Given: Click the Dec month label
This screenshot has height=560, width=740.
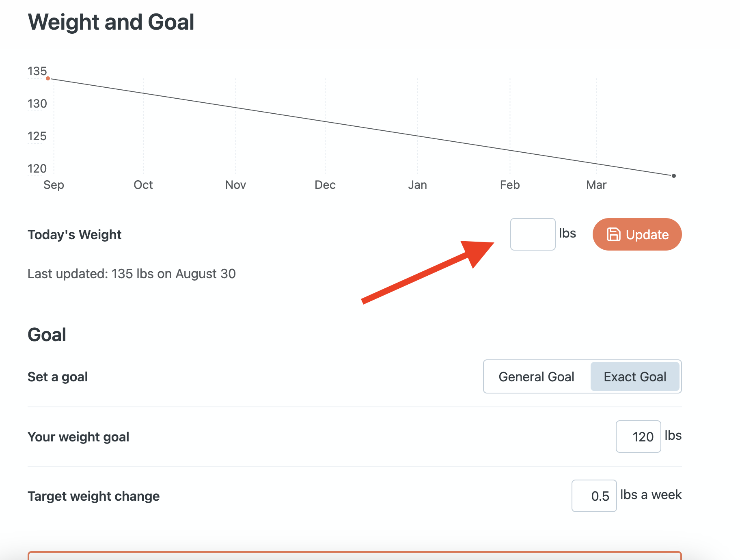Looking at the screenshot, I should click(325, 185).
